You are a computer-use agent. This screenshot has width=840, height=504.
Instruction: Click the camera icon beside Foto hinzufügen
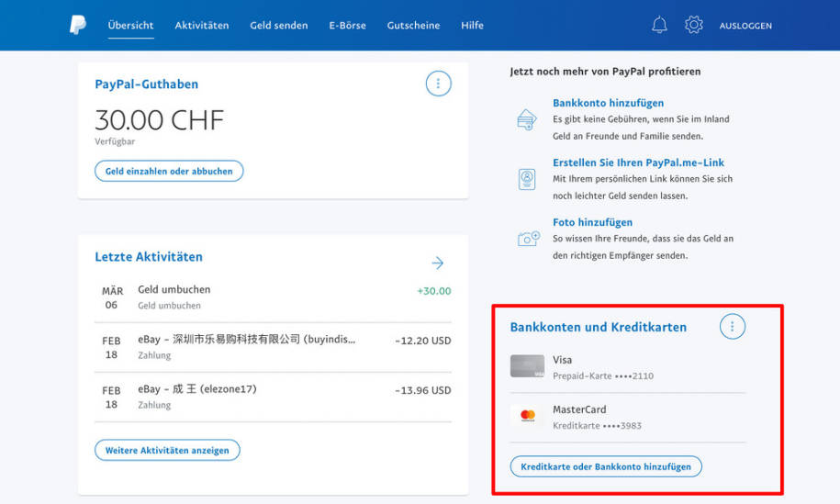pyautogui.click(x=528, y=239)
